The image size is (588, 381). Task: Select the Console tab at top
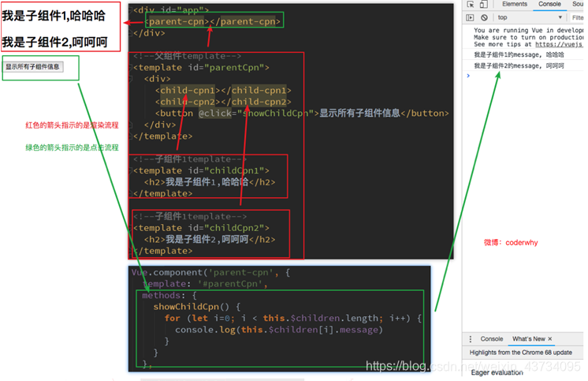point(549,4)
